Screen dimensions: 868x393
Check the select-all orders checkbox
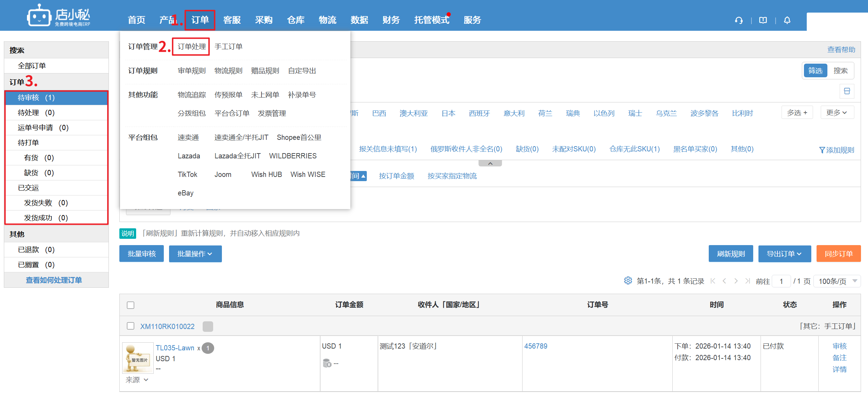131,305
